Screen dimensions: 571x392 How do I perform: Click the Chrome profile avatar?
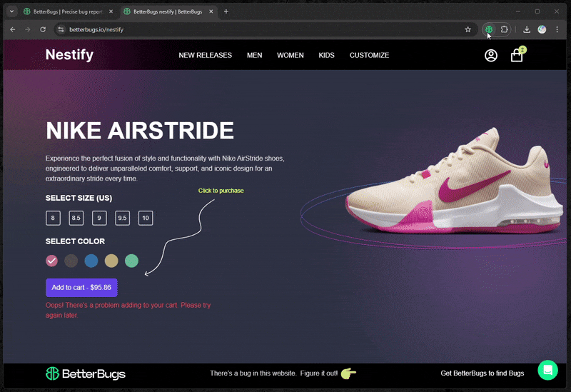(542, 29)
